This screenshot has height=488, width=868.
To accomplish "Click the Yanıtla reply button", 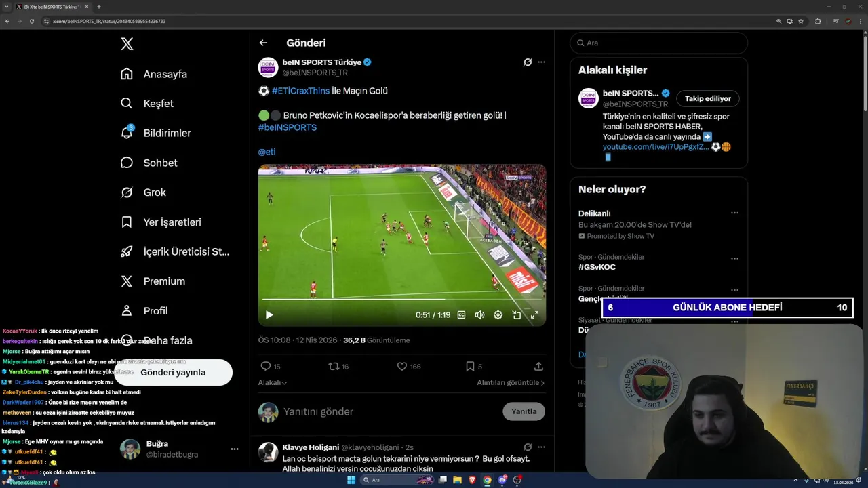I will 524,411.
